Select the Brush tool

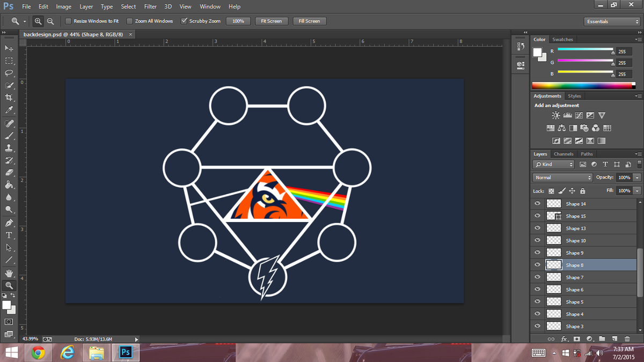tap(9, 136)
